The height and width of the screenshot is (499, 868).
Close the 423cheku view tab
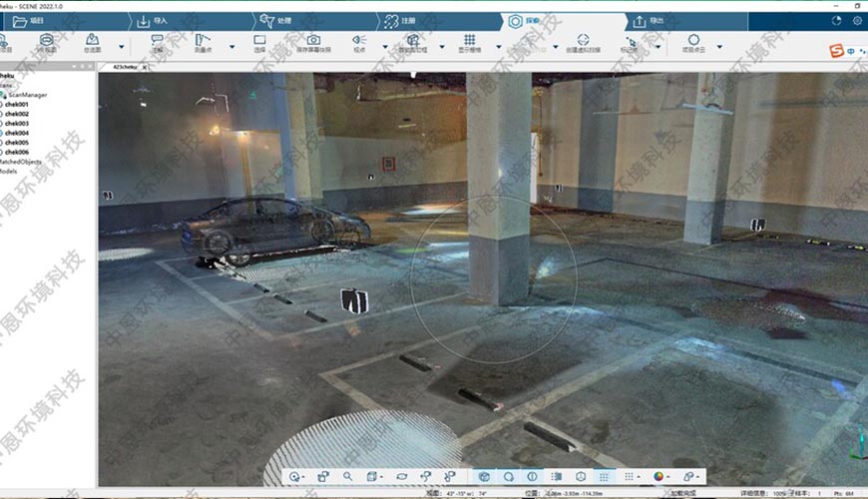click(145, 68)
